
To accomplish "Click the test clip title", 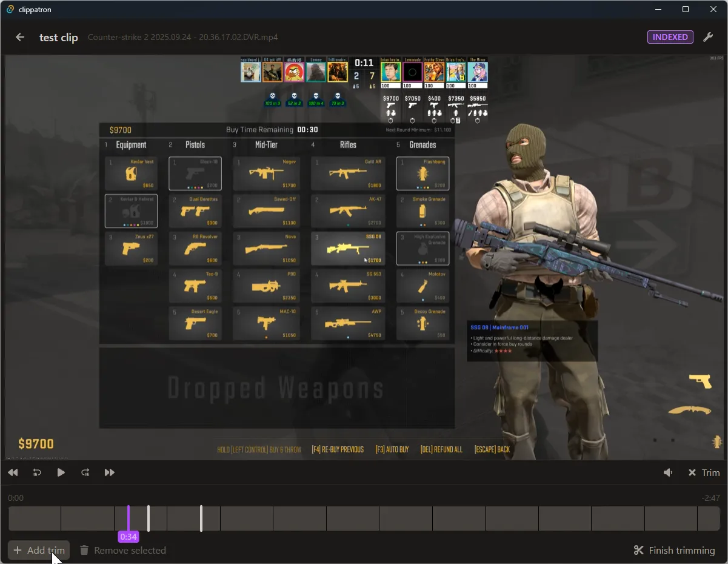I will [x=59, y=37].
